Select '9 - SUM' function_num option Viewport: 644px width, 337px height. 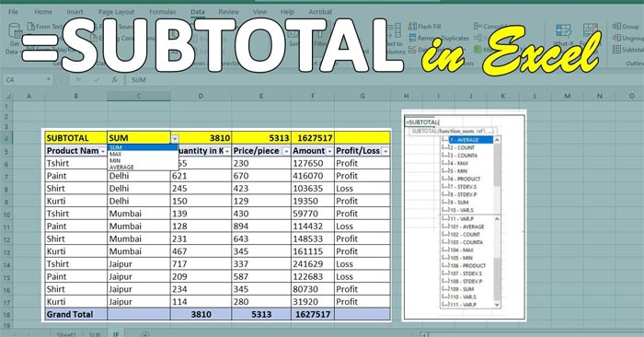tap(467, 203)
